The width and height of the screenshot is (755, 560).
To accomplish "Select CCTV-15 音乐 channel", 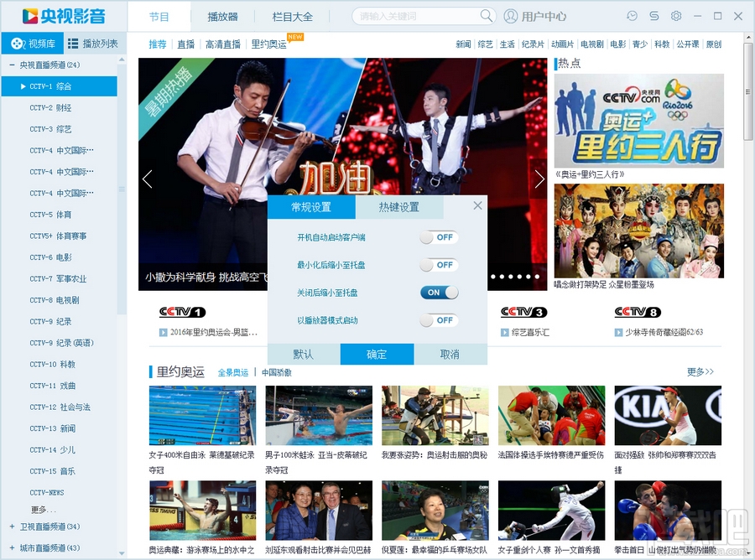I will click(53, 471).
